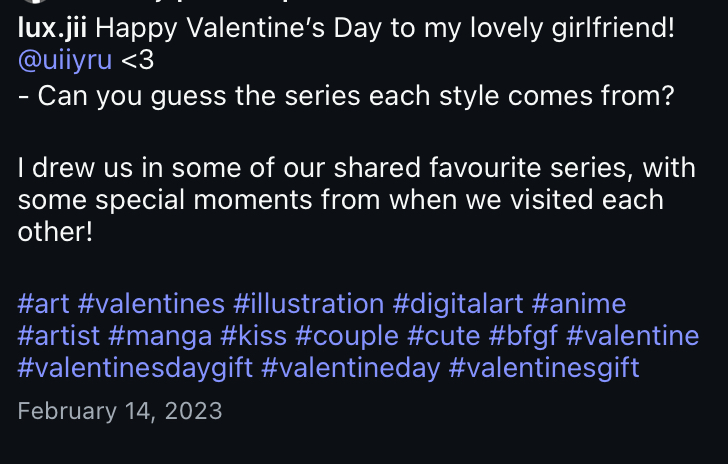Open the #bfgf hashtag
Viewport: 728px width, 464px height.
[523, 336]
